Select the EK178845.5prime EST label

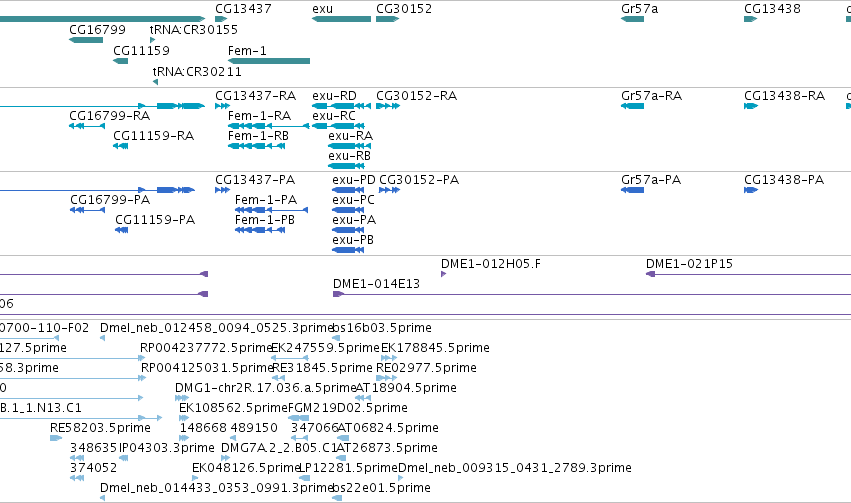[x=435, y=348]
